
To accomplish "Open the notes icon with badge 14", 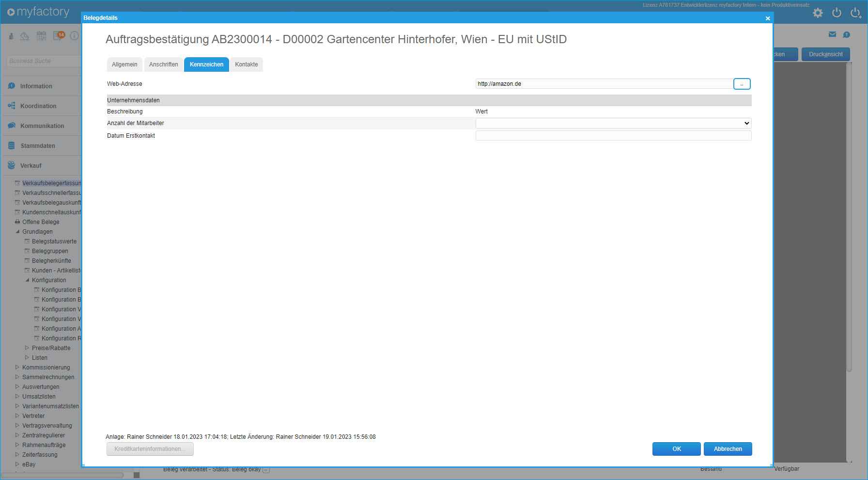I will [59, 35].
